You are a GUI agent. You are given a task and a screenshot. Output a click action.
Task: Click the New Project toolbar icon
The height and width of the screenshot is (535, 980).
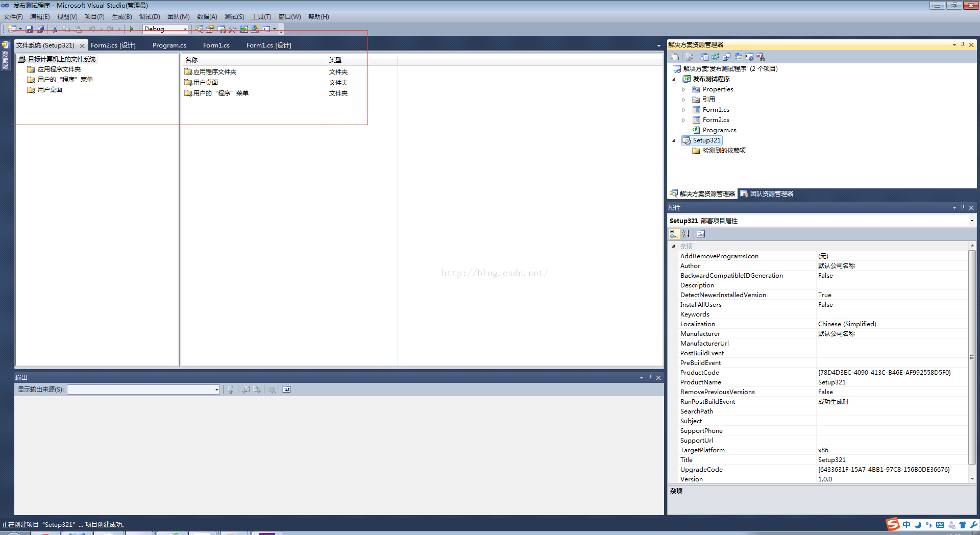12,29
